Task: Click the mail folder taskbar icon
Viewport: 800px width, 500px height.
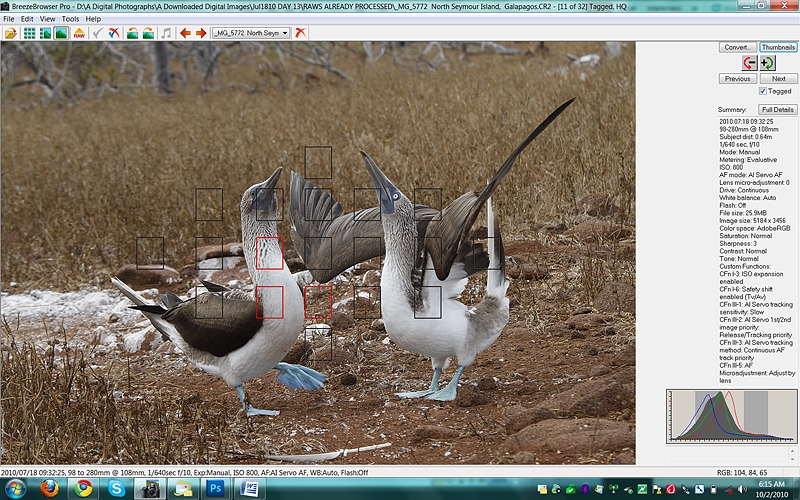Action: click(183, 489)
